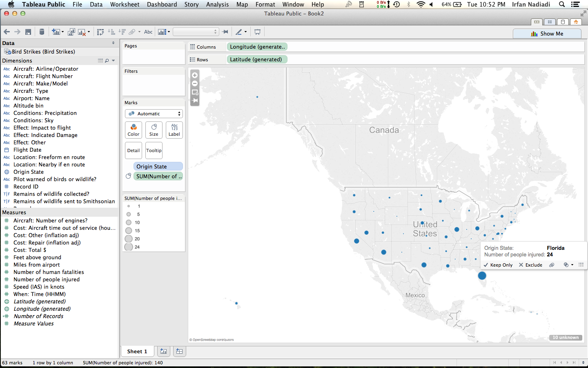Click the Origin State pill on Marks card
The image size is (588, 368).
(x=158, y=166)
